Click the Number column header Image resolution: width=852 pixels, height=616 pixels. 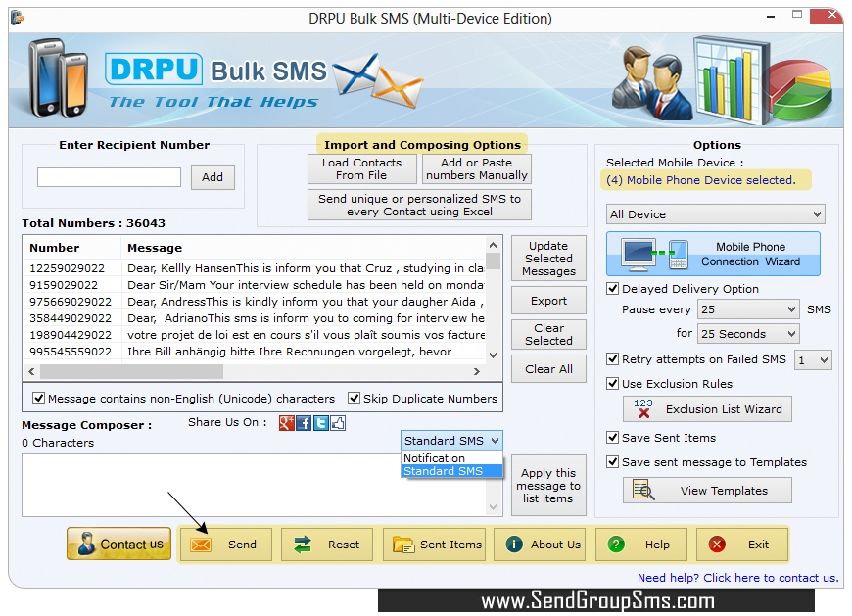tap(71, 248)
